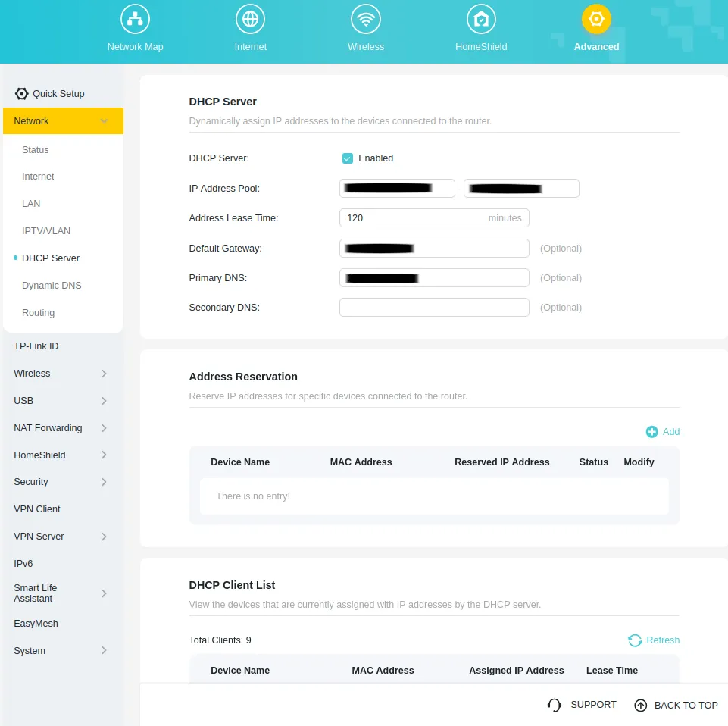Open the IPTV/VLAN settings page
Screen dimensions: 728x726
click(46, 231)
